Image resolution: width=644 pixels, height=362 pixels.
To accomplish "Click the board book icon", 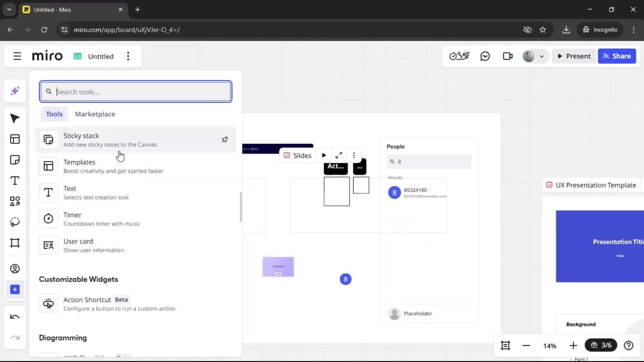I will (77, 56).
